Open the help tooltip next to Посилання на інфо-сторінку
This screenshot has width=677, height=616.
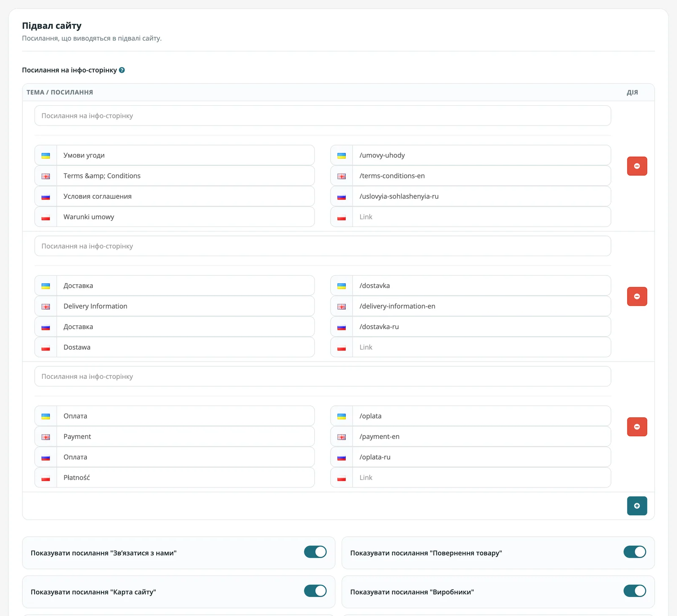tap(122, 70)
